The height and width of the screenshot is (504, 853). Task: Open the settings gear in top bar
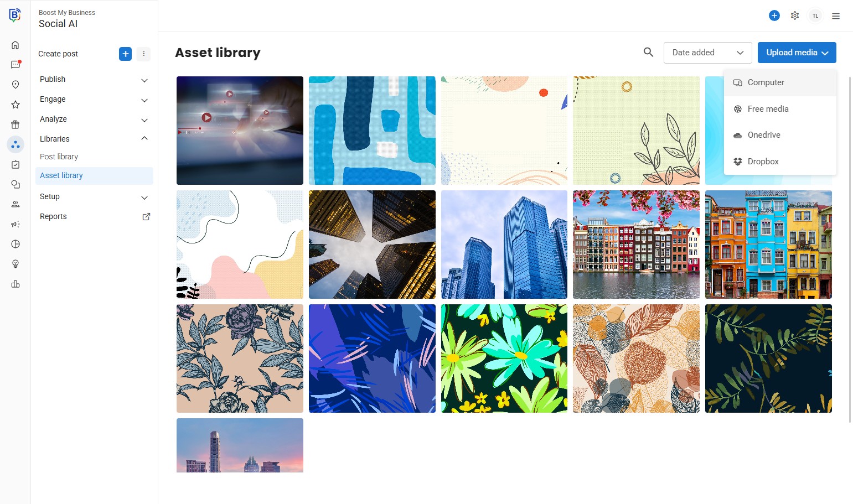[x=795, y=15]
